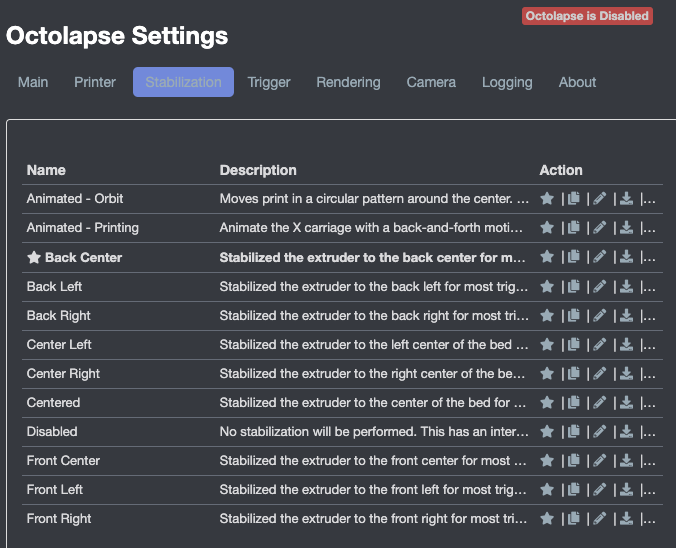Download the Back Center profile
676x548 pixels.
626,257
